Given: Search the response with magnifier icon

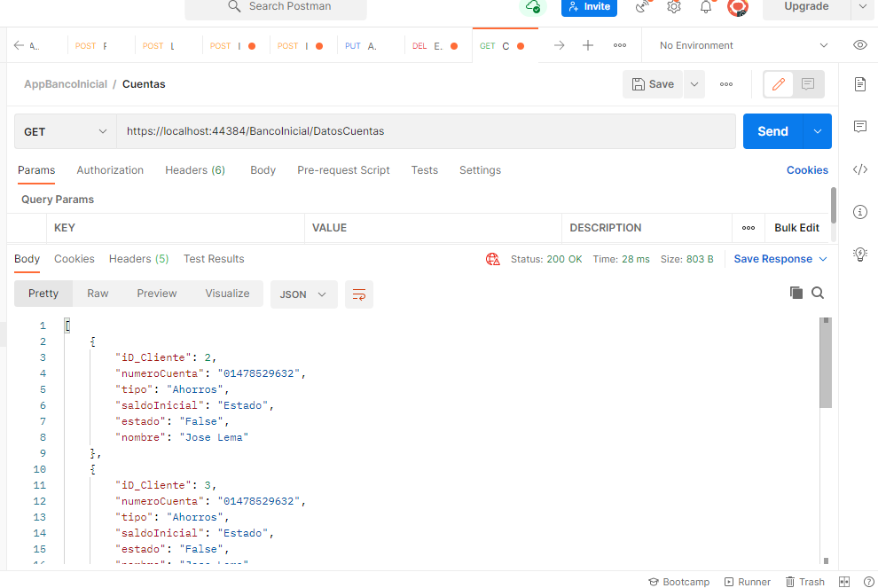Looking at the screenshot, I should coord(818,293).
